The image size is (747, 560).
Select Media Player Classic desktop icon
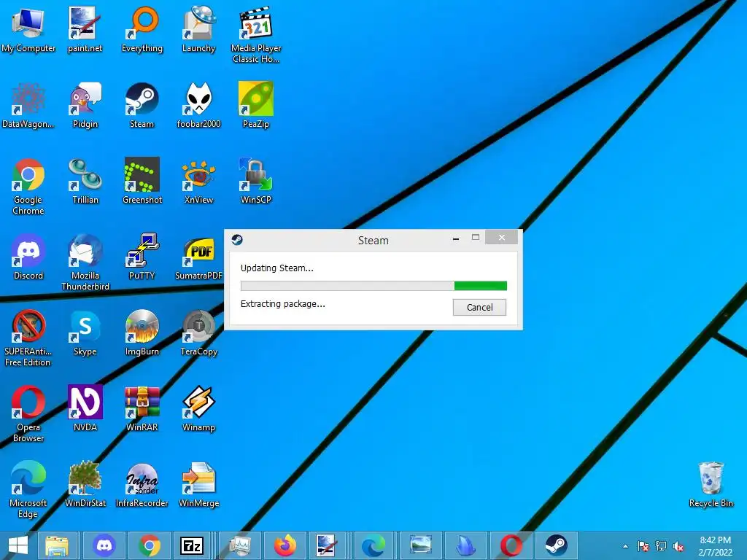pyautogui.click(x=256, y=35)
